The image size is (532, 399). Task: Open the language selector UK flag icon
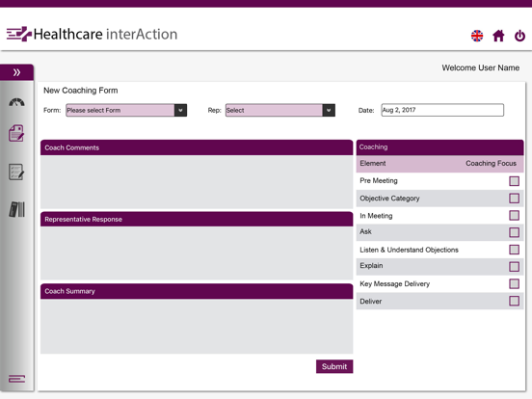pyautogui.click(x=477, y=36)
